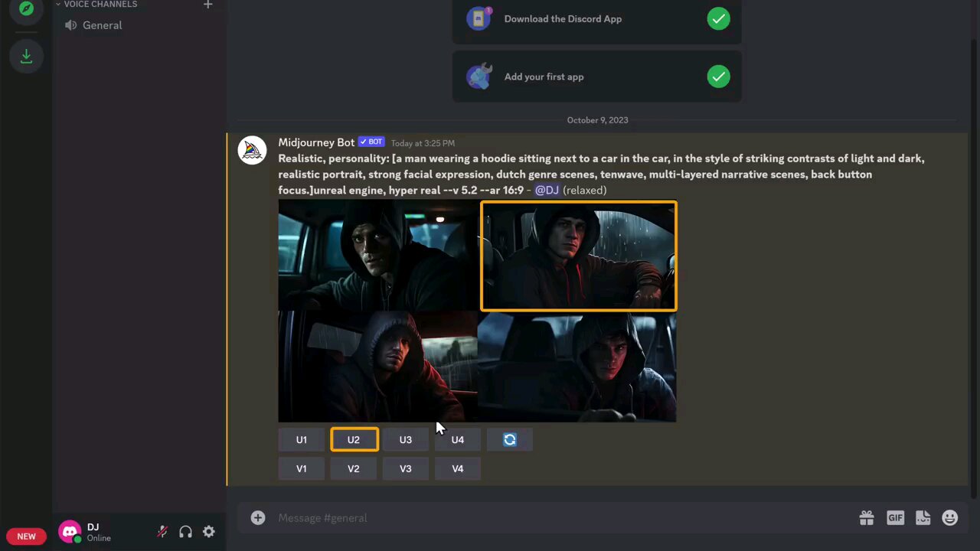Click the message timestamp Today at 3:25 PM

423,143
